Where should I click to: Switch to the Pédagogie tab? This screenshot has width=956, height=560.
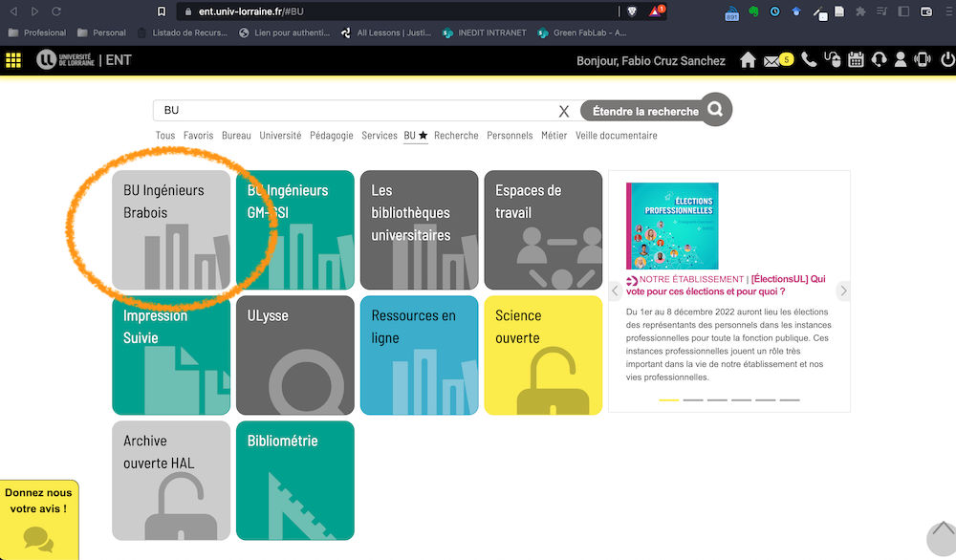point(331,136)
